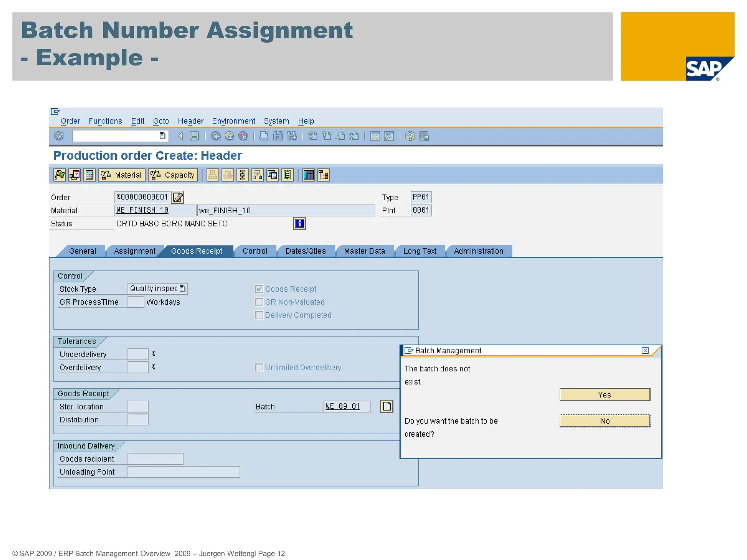Open the Functions menu
Image resolution: width=747 pixels, height=560 pixels.
click(105, 121)
